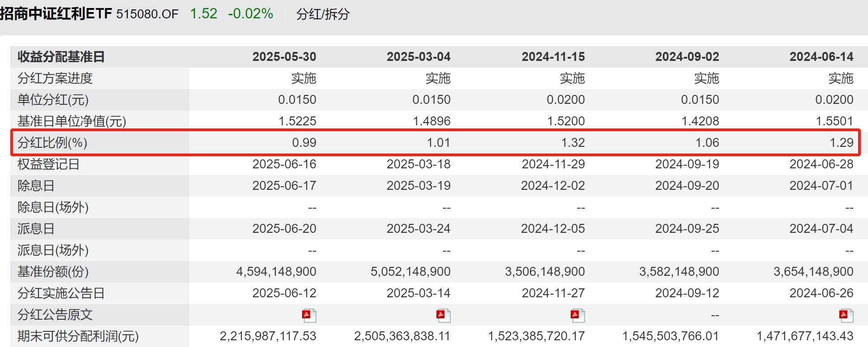
Task: Click the 收益分配基准日 header cell
Action: (61, 57)
